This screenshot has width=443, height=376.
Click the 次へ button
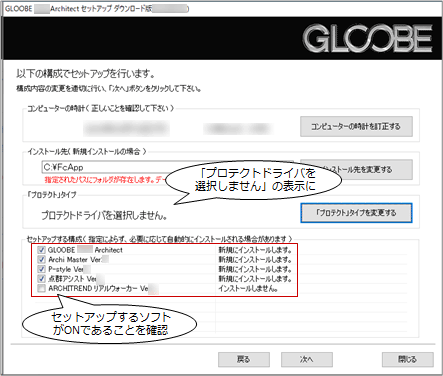pos(307,359)
